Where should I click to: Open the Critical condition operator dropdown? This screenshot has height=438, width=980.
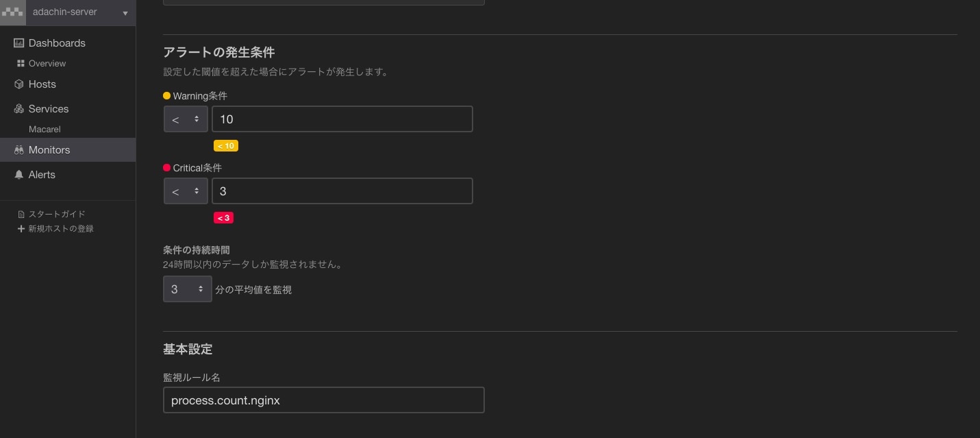(x=186, y=191)
